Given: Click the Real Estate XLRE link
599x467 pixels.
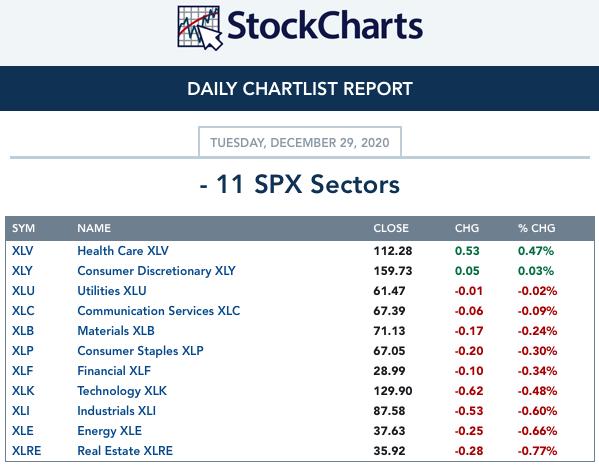Looking at the screenshot, I should tap(125, 451).
